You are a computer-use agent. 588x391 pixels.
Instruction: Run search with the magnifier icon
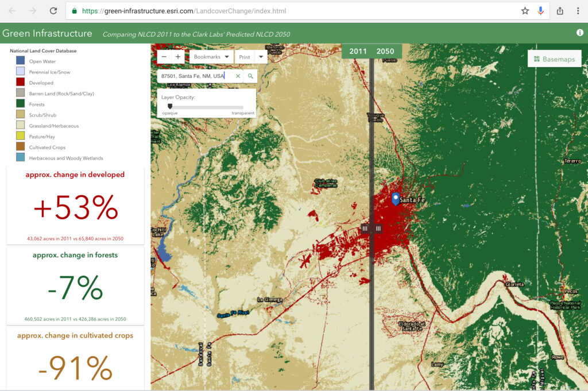[250, 76]
